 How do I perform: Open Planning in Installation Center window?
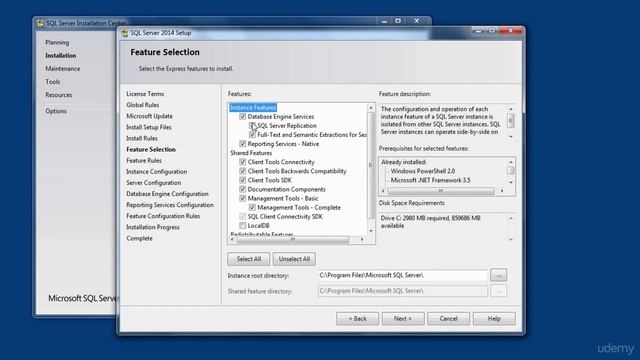coord(57,42)
